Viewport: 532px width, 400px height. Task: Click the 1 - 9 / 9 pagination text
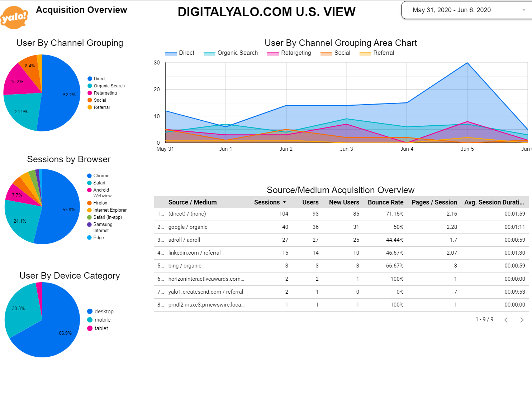point(484,319)
